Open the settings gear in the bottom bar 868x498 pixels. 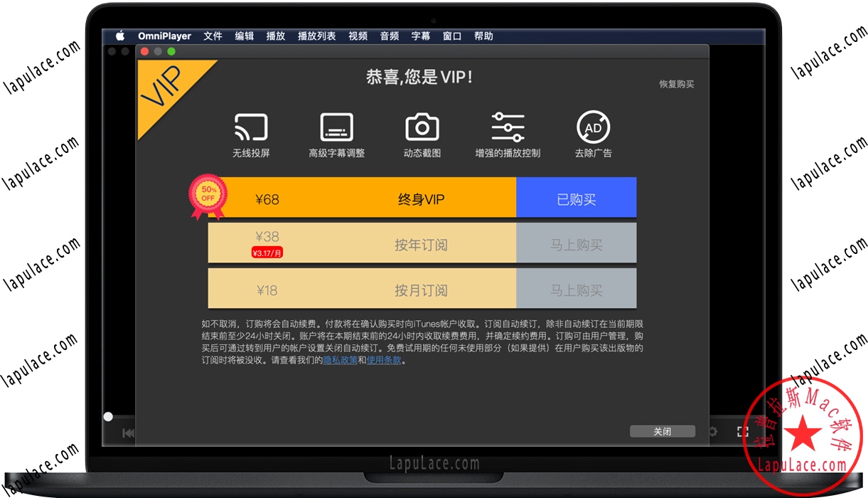712,431
